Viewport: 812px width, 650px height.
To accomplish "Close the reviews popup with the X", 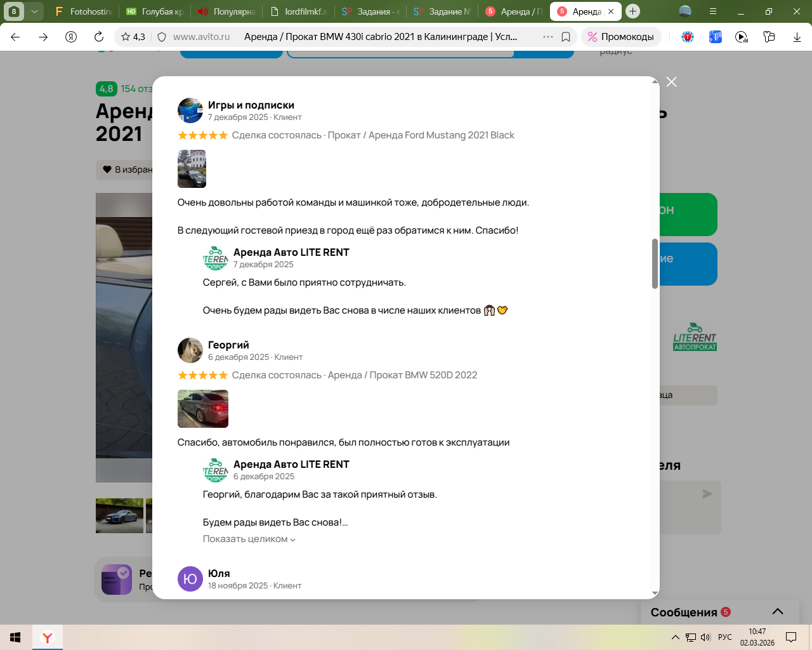I will [672, 82].
